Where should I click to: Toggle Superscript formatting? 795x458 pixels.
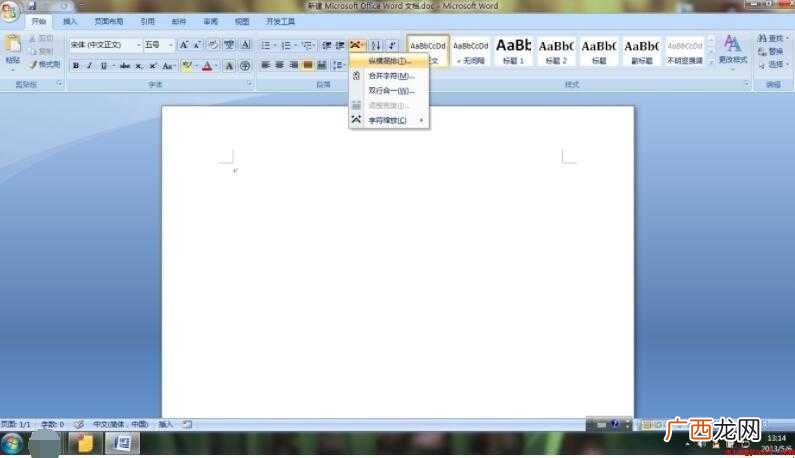click(x=153, y=66)
